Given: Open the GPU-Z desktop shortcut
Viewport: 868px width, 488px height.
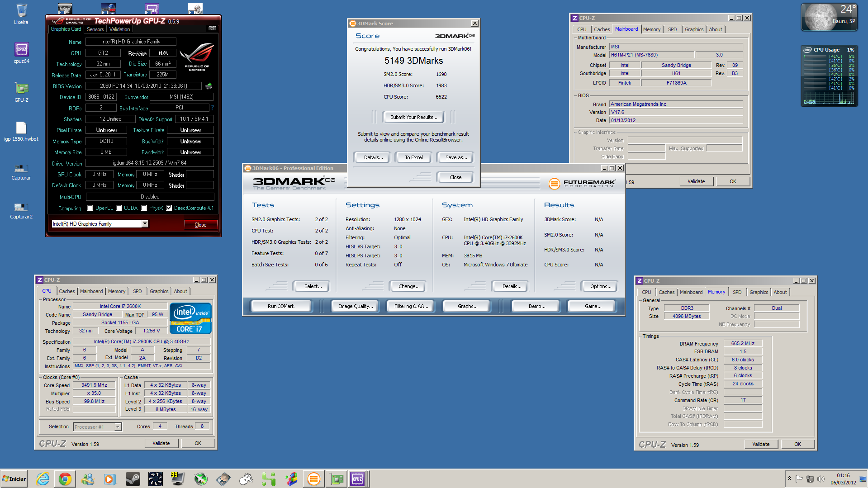Looking at the screenshot, I should 21,92.
